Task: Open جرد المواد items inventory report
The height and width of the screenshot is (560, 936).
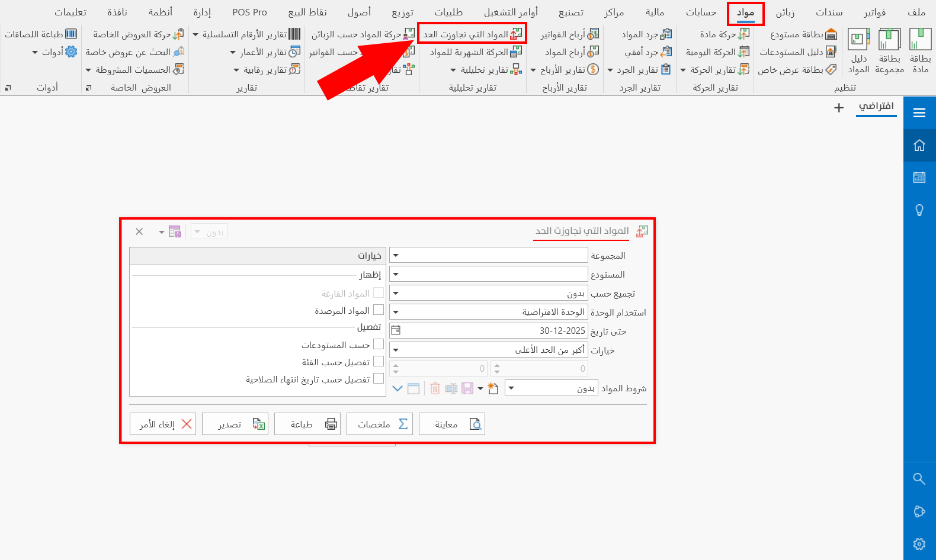Action: pyautogui.click(x=646, y=34)
